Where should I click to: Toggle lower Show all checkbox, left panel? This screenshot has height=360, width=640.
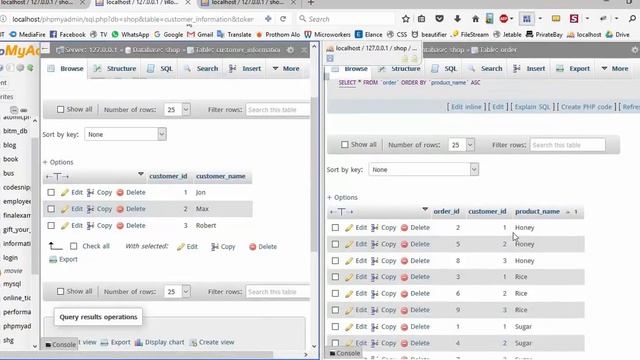coord(60,291)
